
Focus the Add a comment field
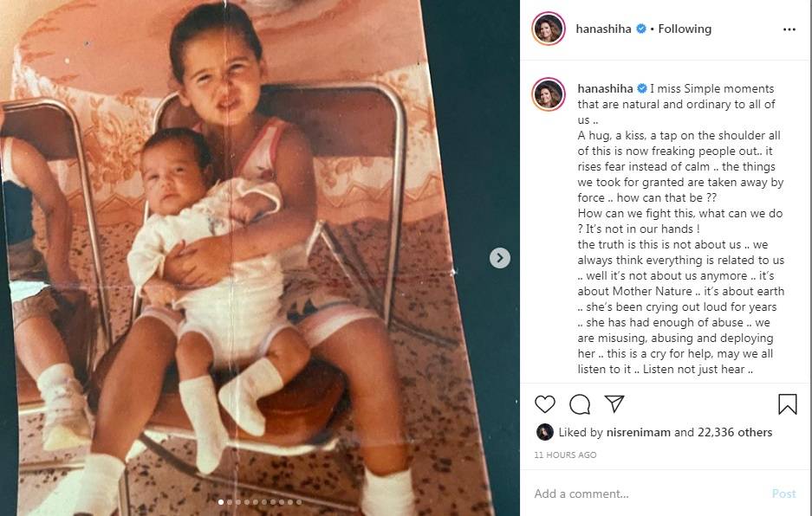tap(647, 493)
